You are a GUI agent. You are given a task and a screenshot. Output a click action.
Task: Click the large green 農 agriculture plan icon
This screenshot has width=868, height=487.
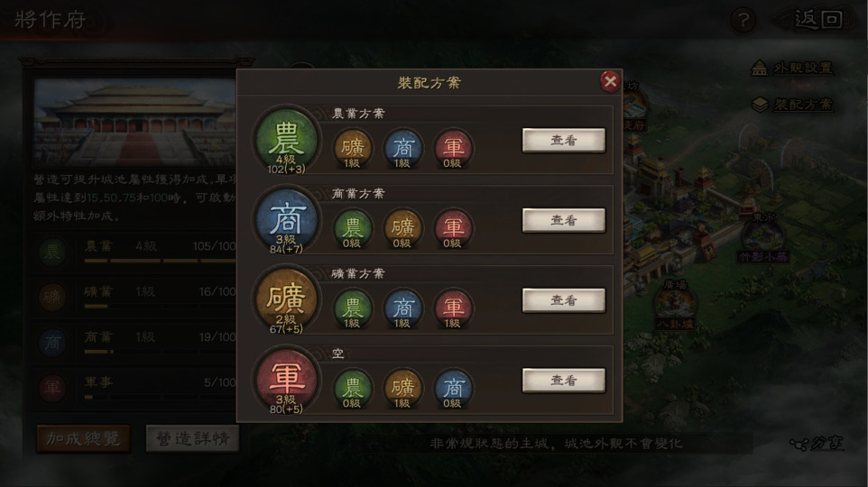click(286, 140)
